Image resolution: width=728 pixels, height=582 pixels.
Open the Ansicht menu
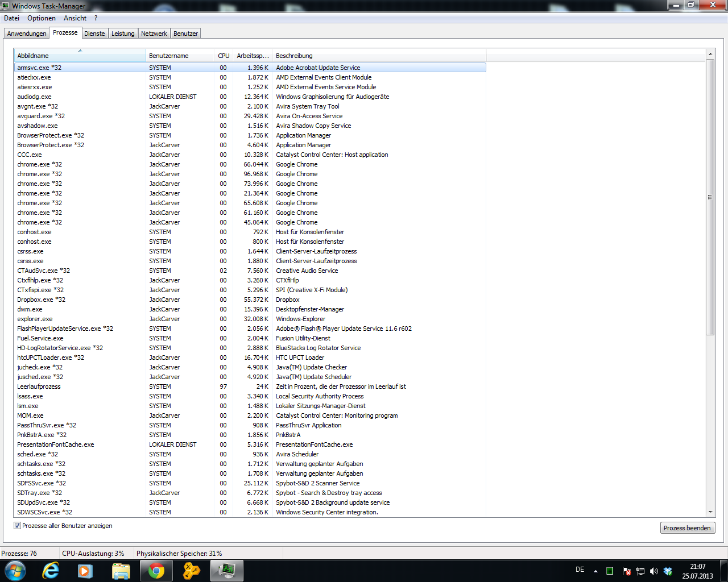[x=75, y=18]
